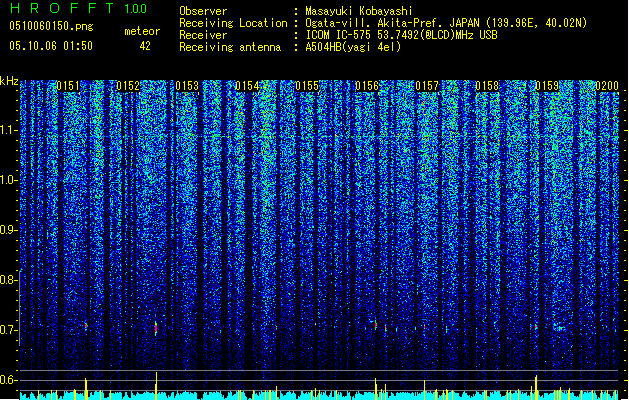The height and width of the screenshot is (400, 629).
Task: Click the 0156 time marker
Action: coord(367,86)
